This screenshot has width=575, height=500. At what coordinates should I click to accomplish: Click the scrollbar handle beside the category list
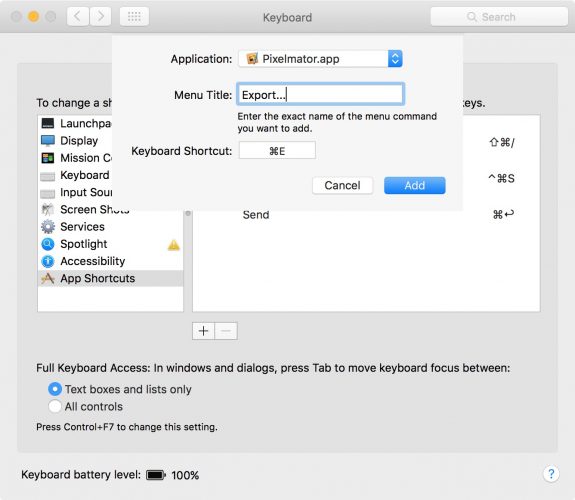click(188, 213)
